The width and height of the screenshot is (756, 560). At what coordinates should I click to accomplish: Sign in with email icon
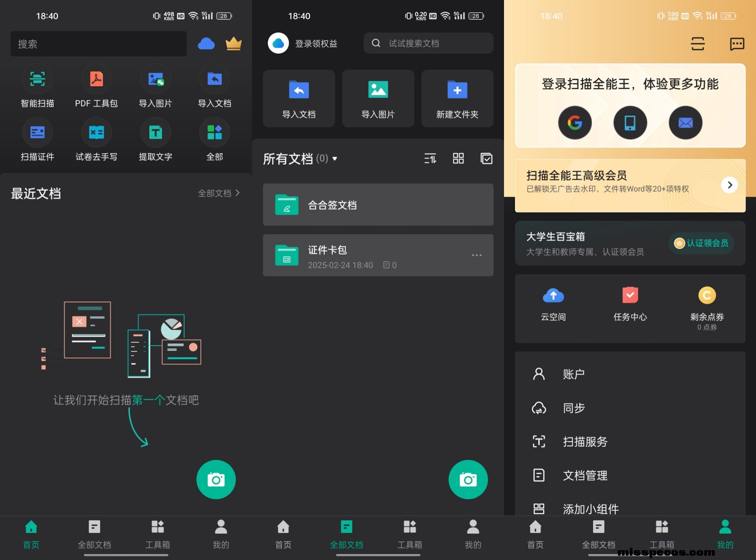point(686,123)
